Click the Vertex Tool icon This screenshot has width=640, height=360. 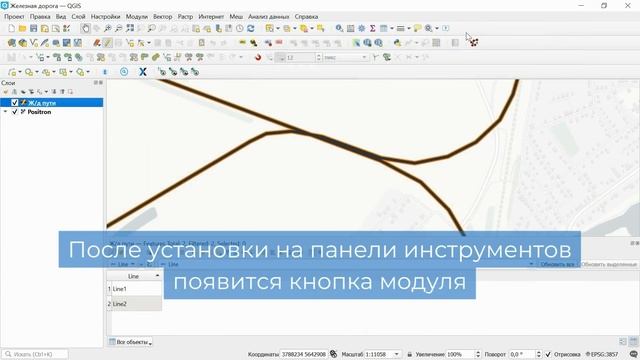tap(141, 42)
